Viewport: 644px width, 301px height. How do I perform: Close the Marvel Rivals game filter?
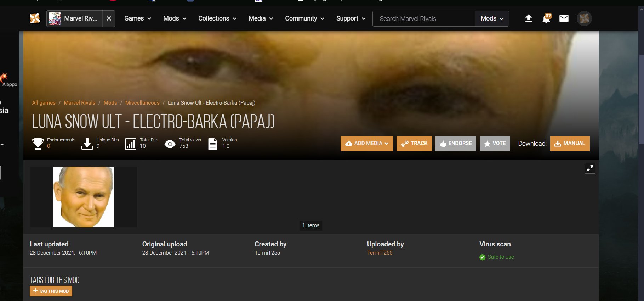[x=109, y=18]
